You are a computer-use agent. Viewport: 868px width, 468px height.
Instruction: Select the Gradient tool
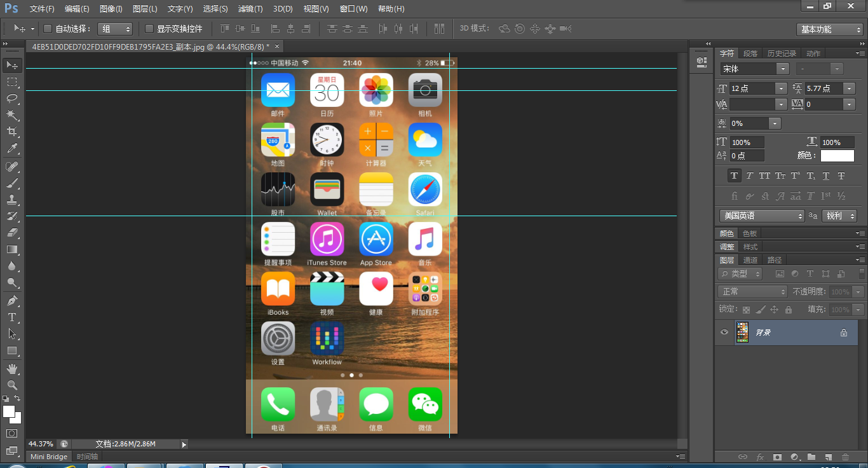[12, 249]
